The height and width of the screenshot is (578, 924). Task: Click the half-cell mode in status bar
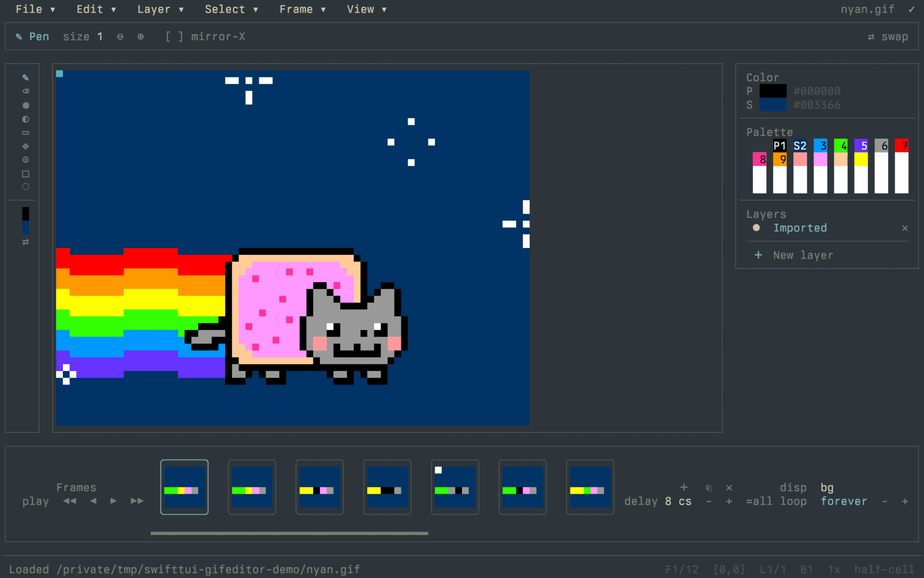884,569
